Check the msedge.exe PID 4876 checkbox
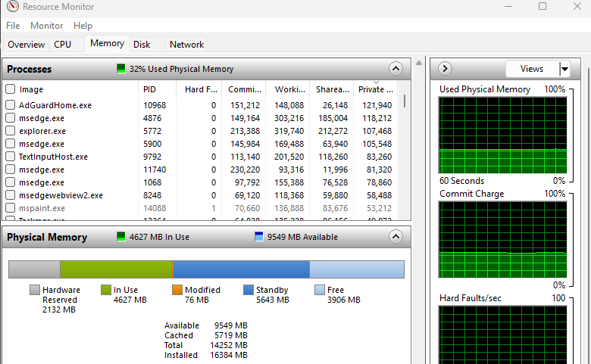 [x=10, y=118]
